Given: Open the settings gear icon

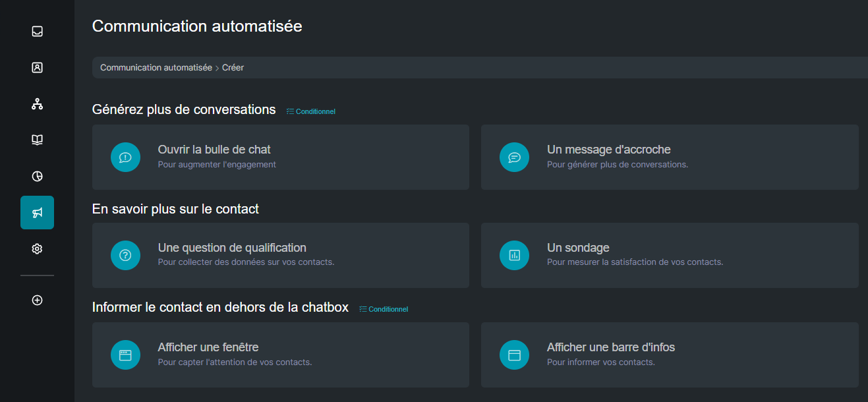Looking at the screenshot, I should (x=37, y=248).
